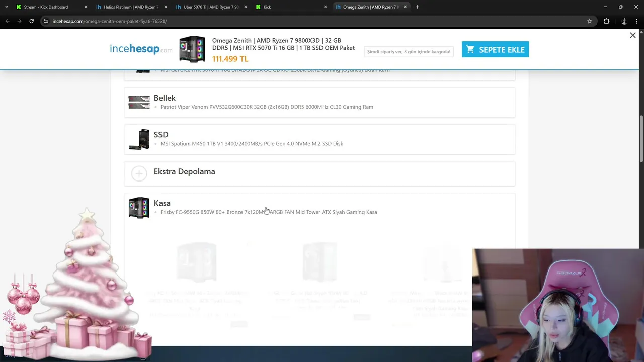The height and width of the screenshot is (362, 644).
Task: Close the Omega Zenith tab
Action: (x=405, y=7)
